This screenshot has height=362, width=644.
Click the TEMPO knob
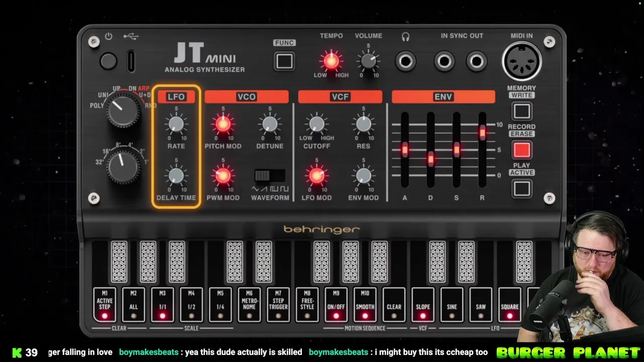click(331, 61)
